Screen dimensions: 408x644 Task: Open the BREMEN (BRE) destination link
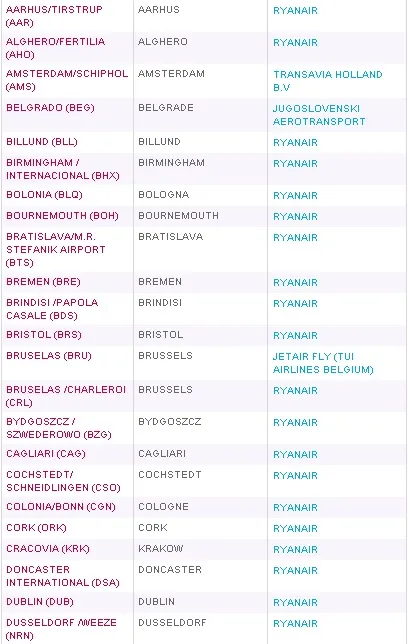43,282
